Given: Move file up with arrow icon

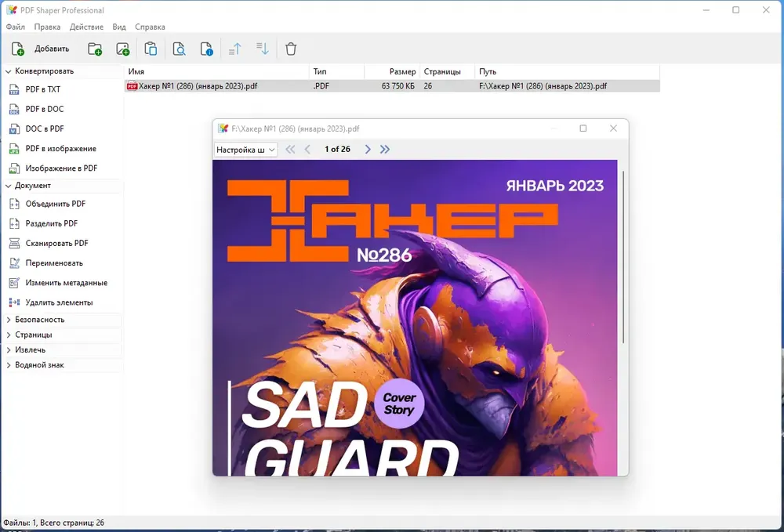Looking at the screenshot, I should (234, 49).
